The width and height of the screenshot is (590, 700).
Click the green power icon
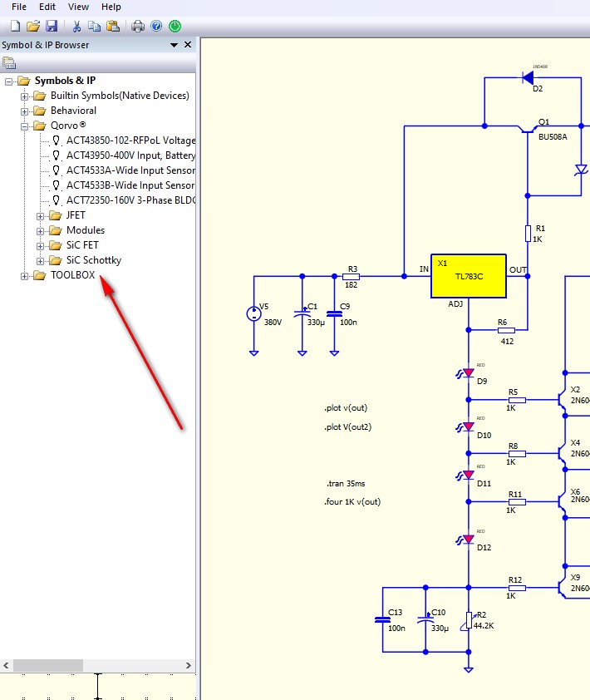click(175, 26)
